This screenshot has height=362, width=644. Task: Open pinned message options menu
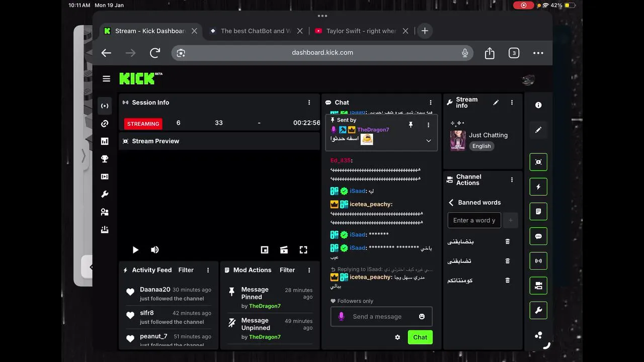pos(429,125)
